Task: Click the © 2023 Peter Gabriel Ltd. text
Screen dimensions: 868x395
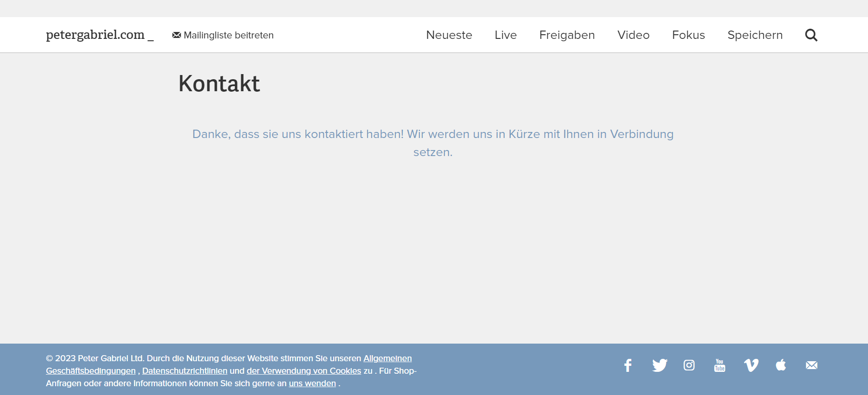Action: click(95, 358)
